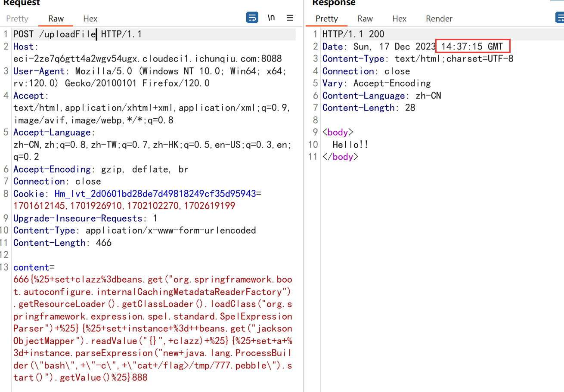
Task: Click the 'Date' header name in response
Action: (x=333, y=46)
